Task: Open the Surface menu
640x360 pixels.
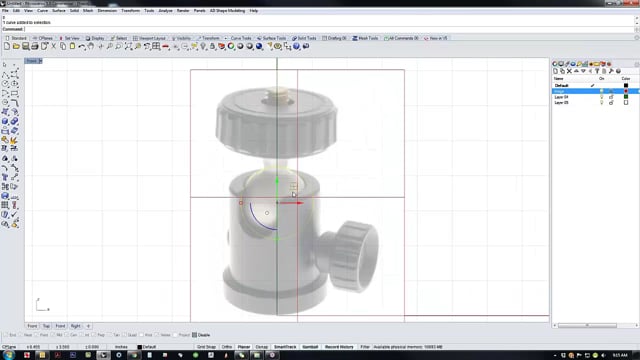Action: pyautogui.click(x=59, y=11)
